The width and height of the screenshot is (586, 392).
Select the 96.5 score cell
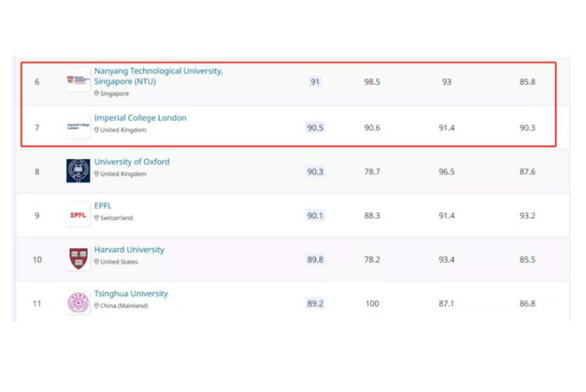[x=446, y=172]
